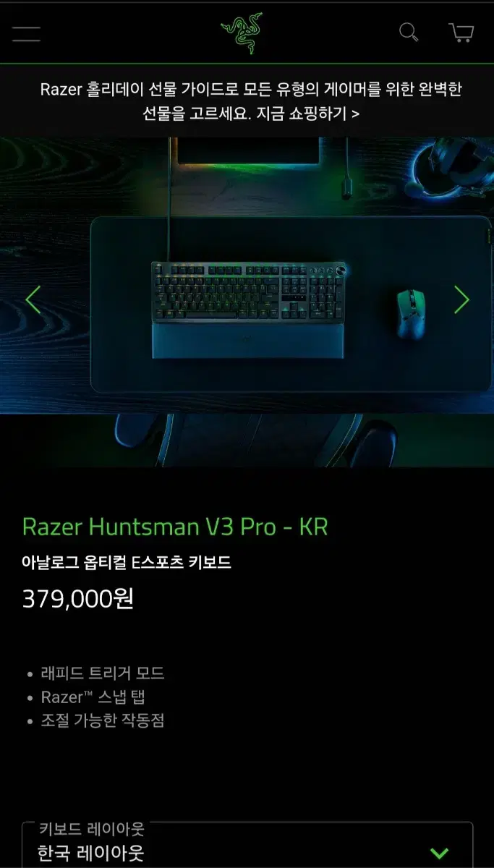Tap the Razer snake logo
Viewport: 494px width, 868px height.
coord(242,33)
